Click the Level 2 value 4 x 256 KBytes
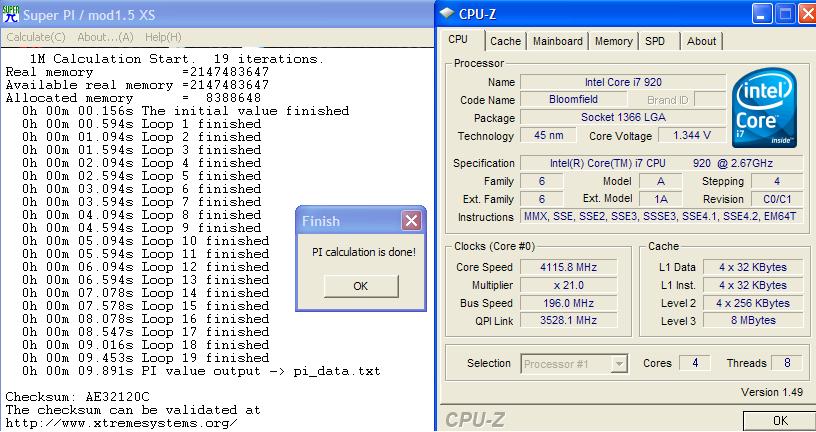816x432 pixels. pos(753,303)
